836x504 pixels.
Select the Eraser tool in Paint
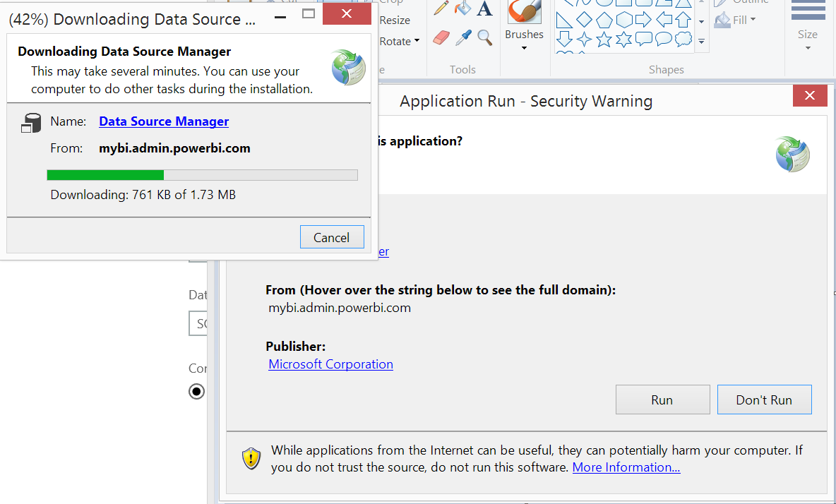pyautogui.click(x=441, y=37)
